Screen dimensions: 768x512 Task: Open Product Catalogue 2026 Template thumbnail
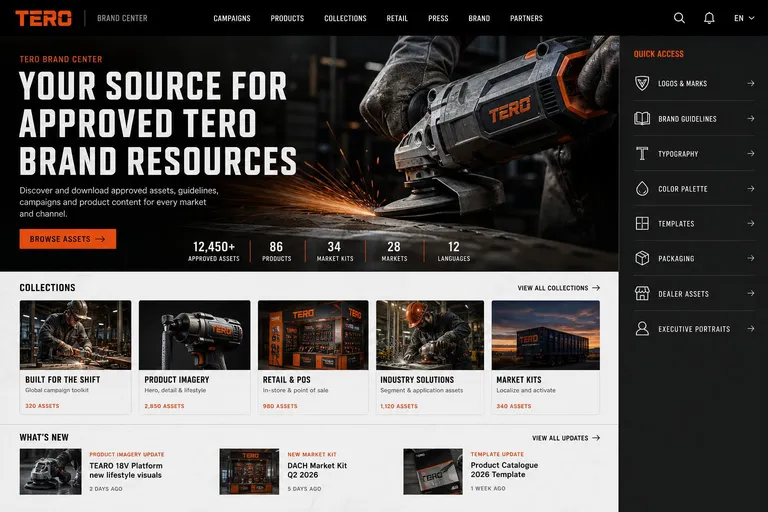(433, 471)
